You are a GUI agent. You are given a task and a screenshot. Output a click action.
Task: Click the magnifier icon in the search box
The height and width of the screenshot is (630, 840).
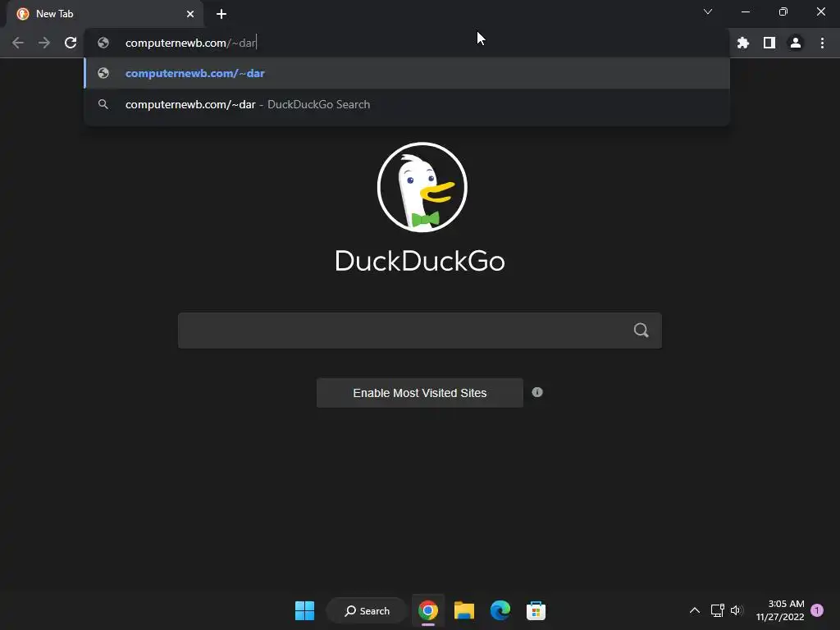pos(641,331)
